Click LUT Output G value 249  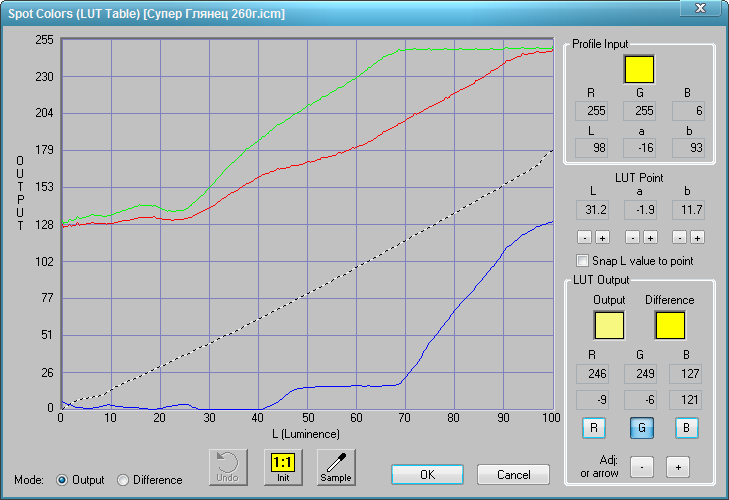tap(640, 373)
